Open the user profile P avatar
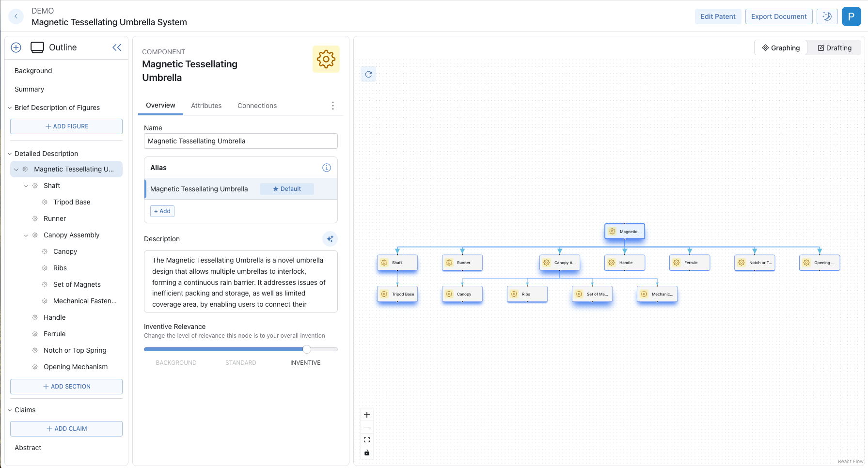The width and height of the screenshot is (868, 468). (x=852, y=16)
